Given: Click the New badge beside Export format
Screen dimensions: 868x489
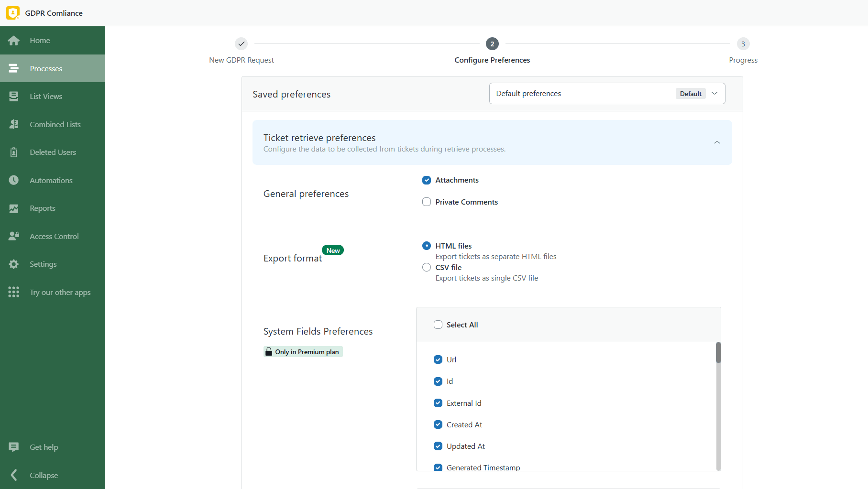Looking at the screenshot, I should point(333,250).
